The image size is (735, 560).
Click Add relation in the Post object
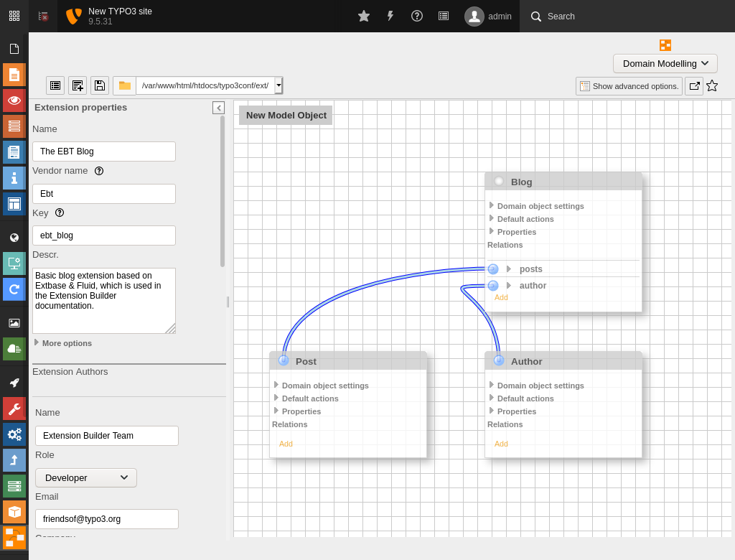286,444
